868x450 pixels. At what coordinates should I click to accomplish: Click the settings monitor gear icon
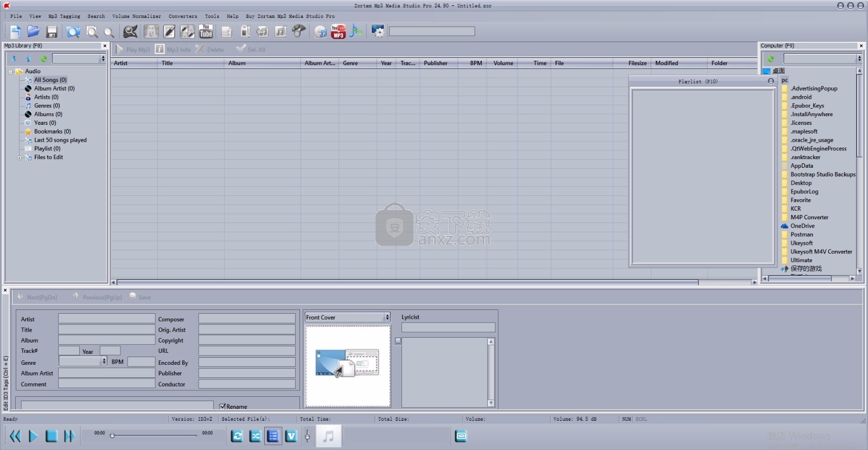(x=378, y=31)
